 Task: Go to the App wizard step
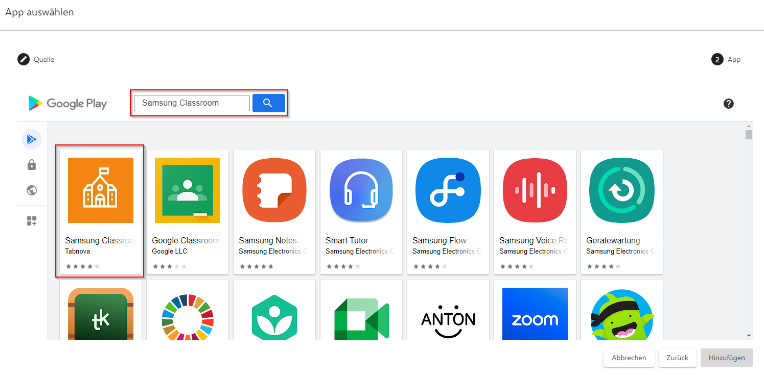pos(726,59)
